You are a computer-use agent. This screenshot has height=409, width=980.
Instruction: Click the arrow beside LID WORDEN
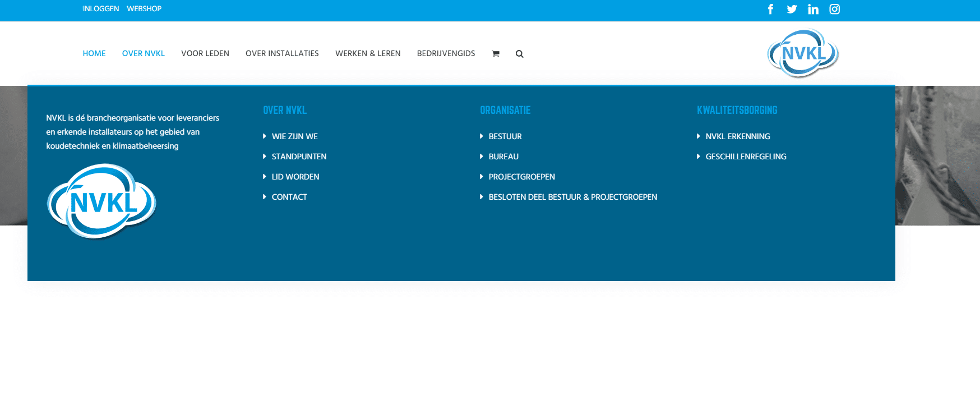click(x=265, y=177)
